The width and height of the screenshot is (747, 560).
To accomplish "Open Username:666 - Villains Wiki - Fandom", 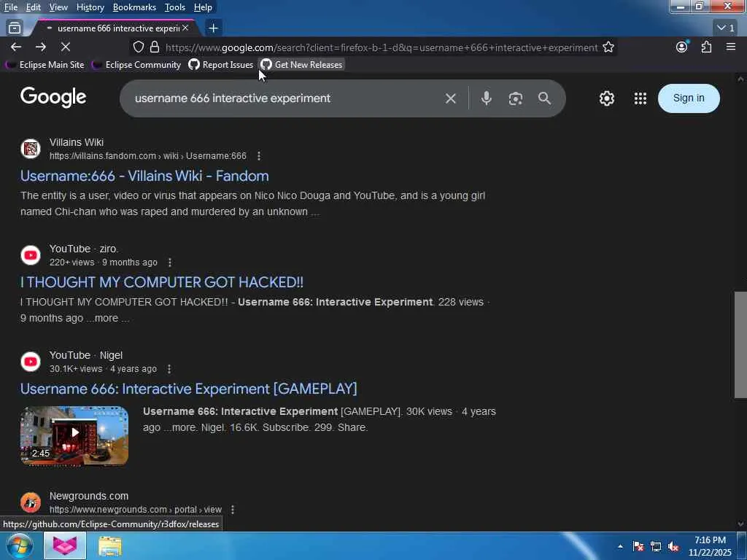I will [x=144, y=176].
